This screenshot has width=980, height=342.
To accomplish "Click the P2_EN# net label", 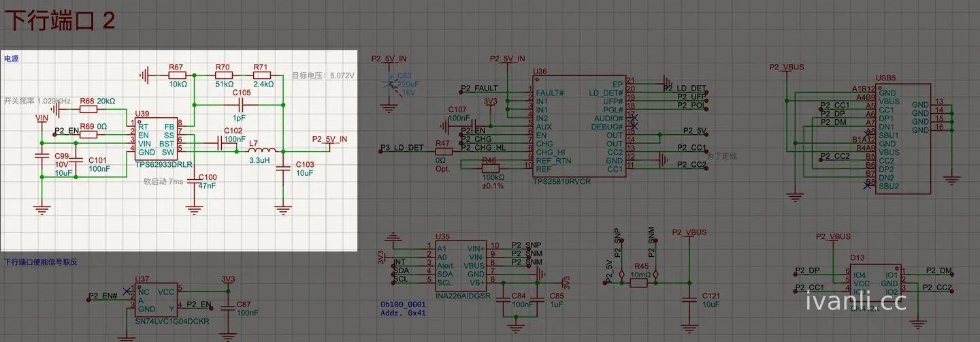I will pos(103,296).
